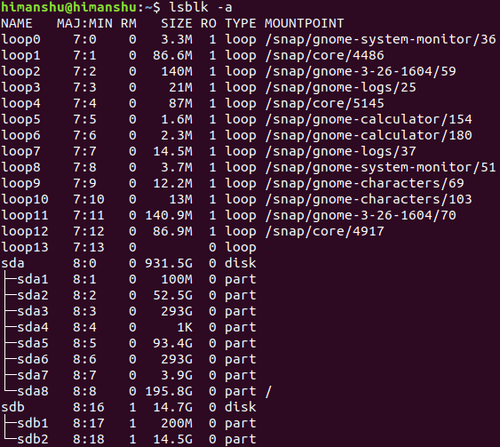Image resolution: width=500 pixels, height=447 pixels.
Task: Click the size value 931.5G
Action: tap(169, 263)
